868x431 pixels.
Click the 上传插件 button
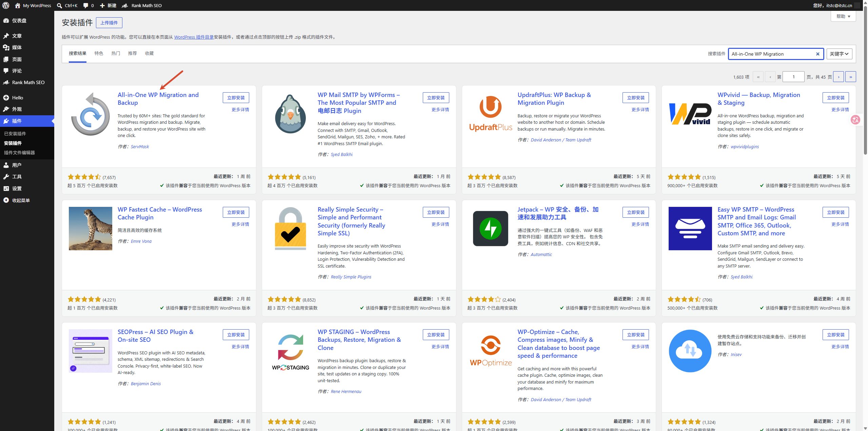point(109,23)
